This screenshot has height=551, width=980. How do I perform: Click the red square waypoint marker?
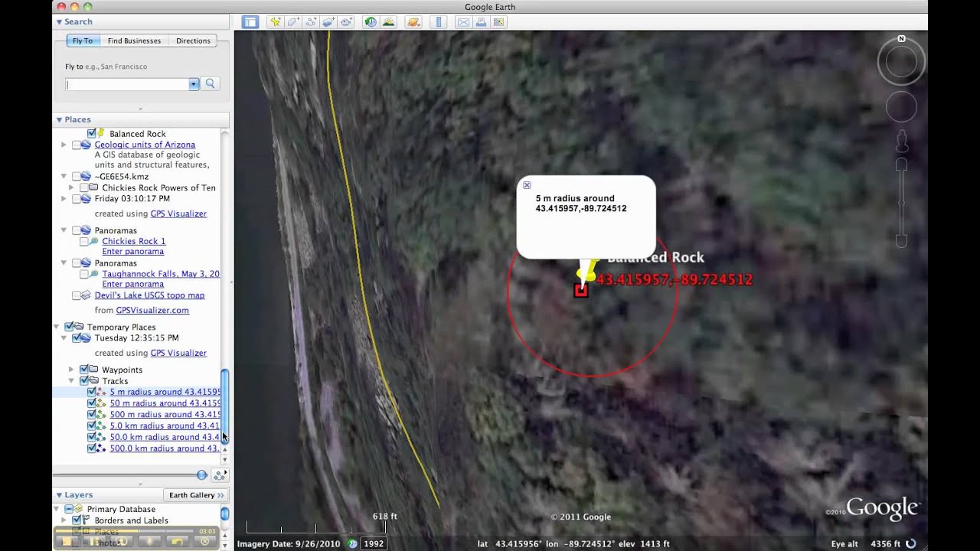click(580, 290)
